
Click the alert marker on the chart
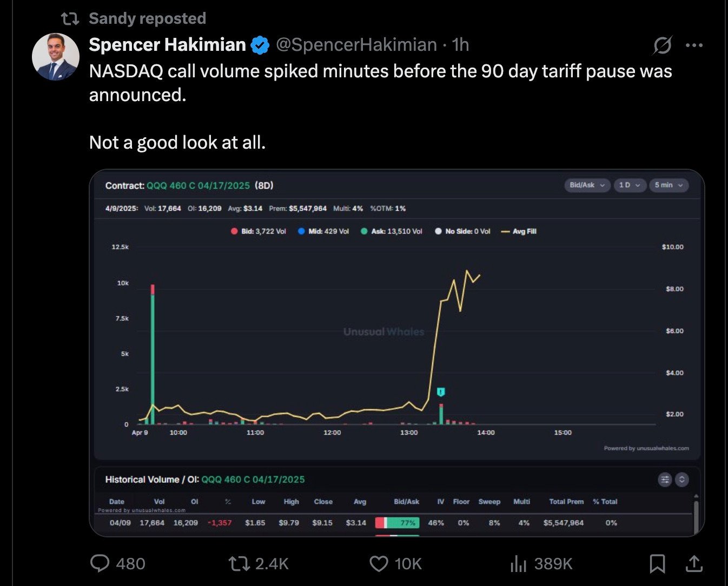click(x=441, y=392)
